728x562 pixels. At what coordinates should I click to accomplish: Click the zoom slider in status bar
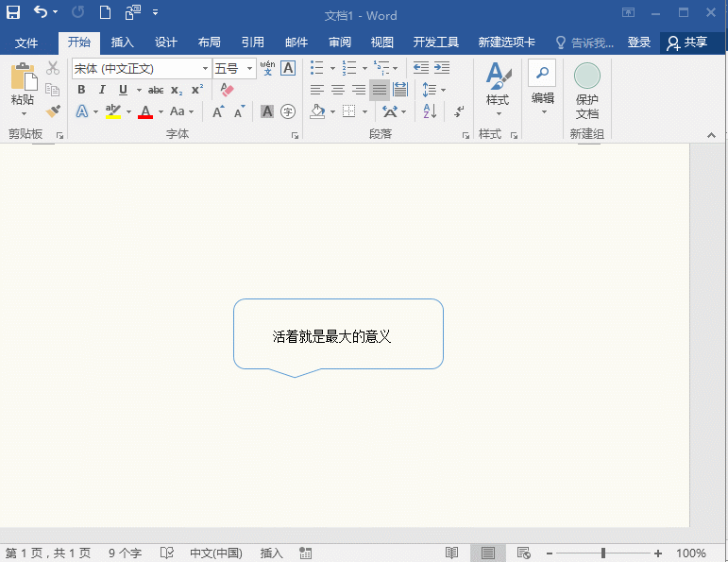[603, 553]
